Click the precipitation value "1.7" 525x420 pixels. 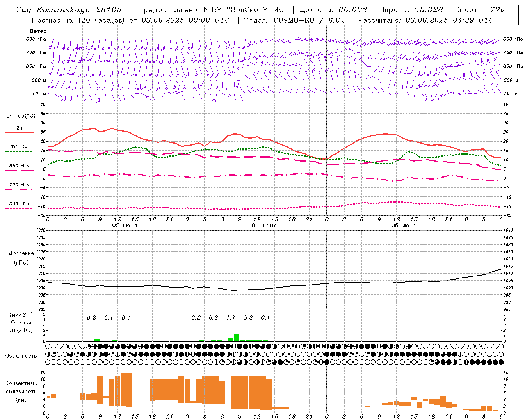click(x=231, y=317)
